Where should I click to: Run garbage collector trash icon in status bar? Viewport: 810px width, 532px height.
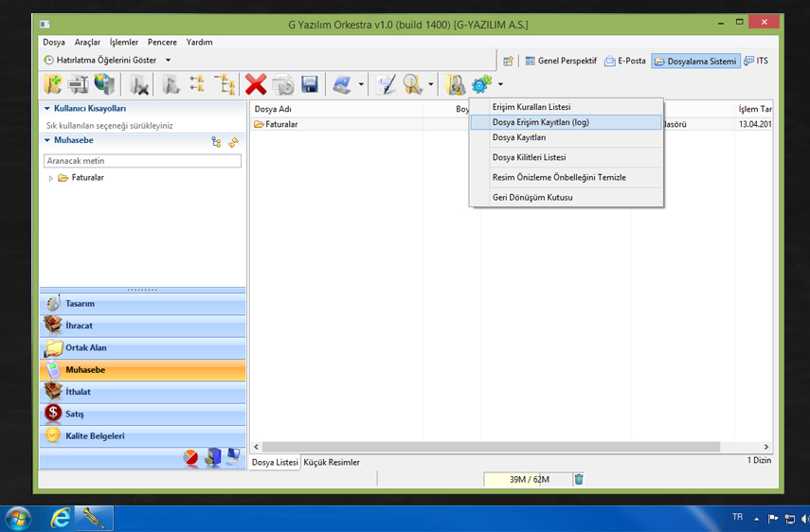click(x=579, y=480)
